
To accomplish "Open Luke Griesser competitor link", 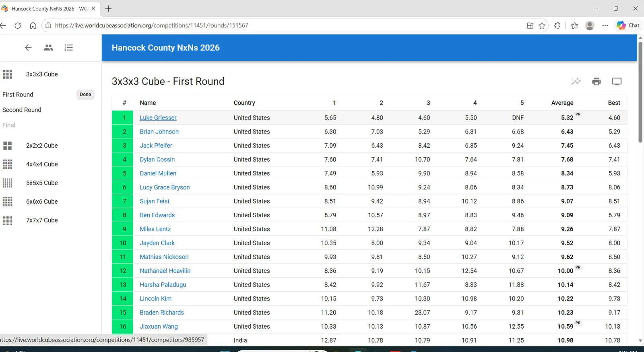I will pos(158,117).
